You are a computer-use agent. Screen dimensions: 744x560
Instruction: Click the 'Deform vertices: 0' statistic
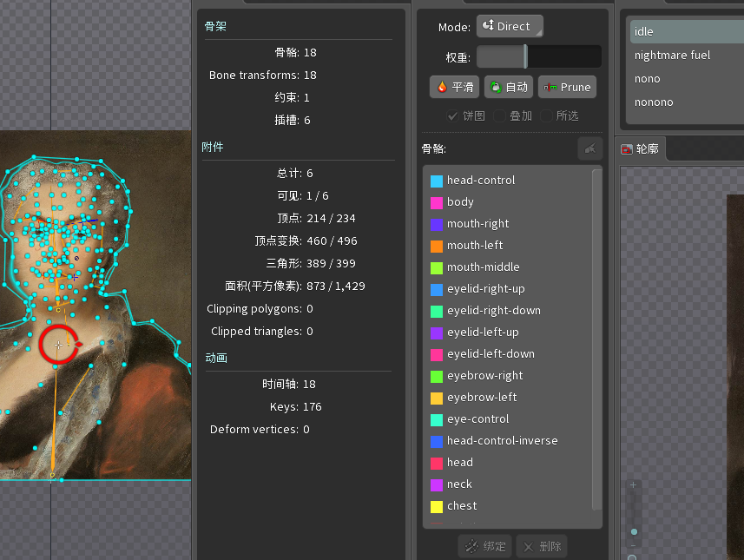(x=260, y=430)
